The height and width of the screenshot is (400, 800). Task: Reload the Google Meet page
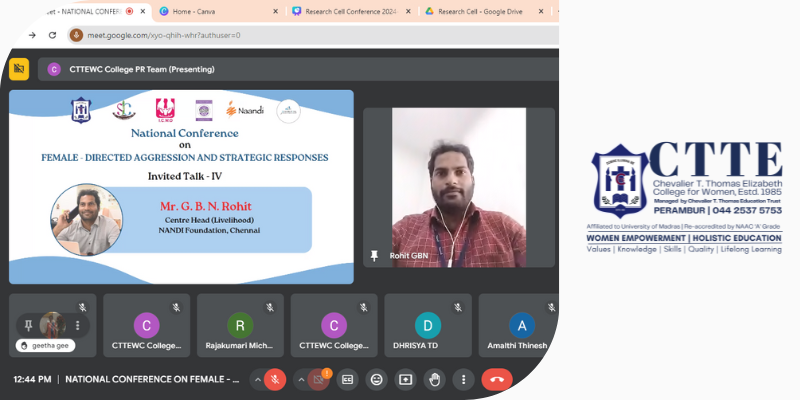pyautogui.click(x=52, y=35)
